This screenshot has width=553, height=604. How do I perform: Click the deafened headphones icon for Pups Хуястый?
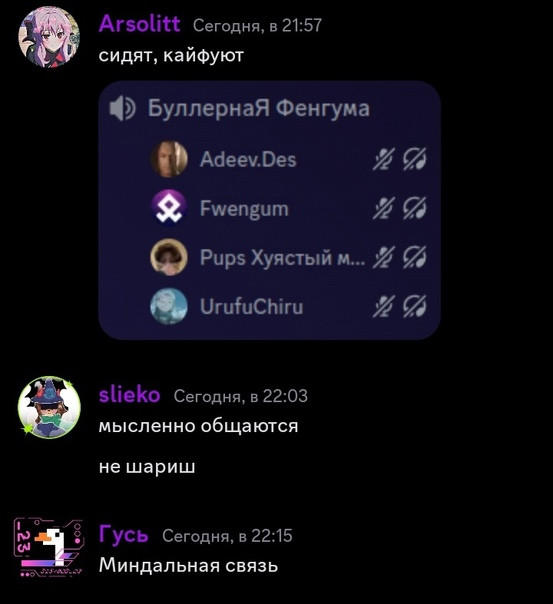(414, 257)
